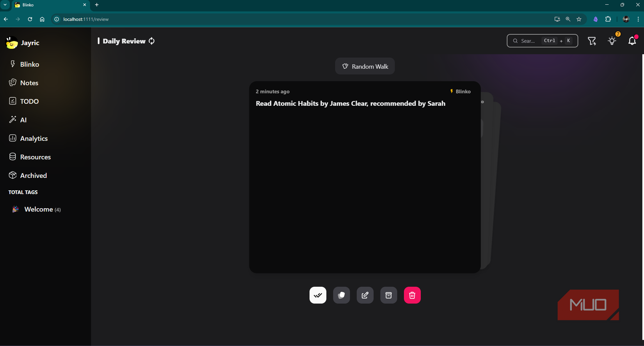The width and height of the screenshot is (644, 346).
Task: Go to Notes in the sidebar
Action: (29, 83)
